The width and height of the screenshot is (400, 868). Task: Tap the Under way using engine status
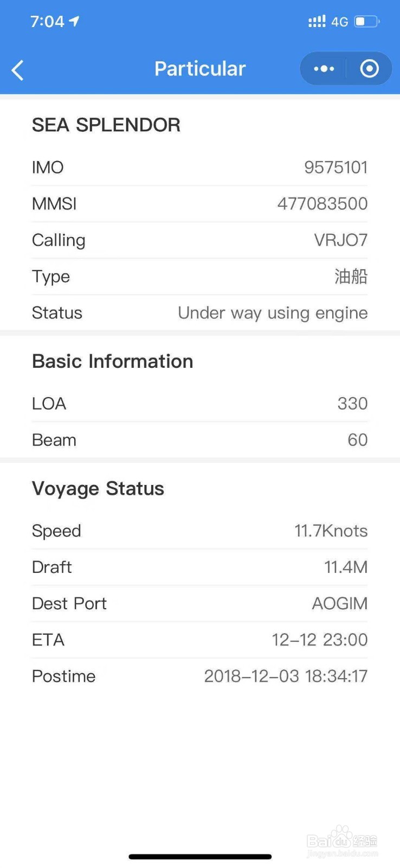point(273,313)
